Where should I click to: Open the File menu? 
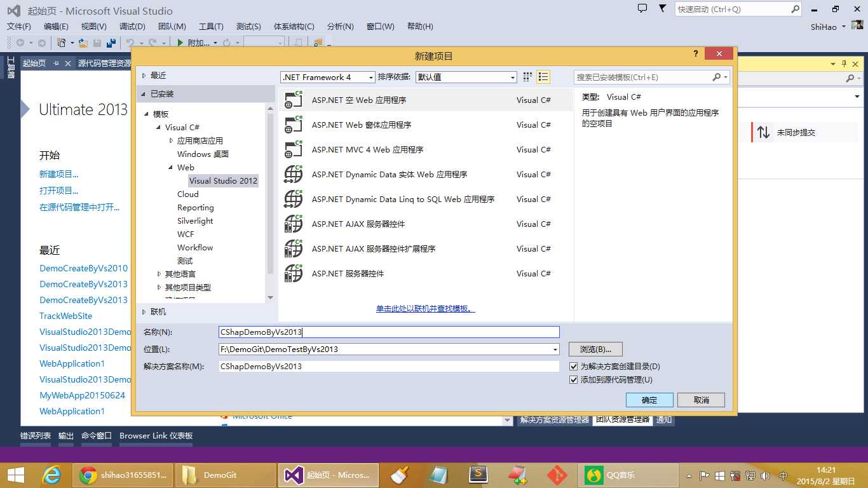tap(19, 26)
